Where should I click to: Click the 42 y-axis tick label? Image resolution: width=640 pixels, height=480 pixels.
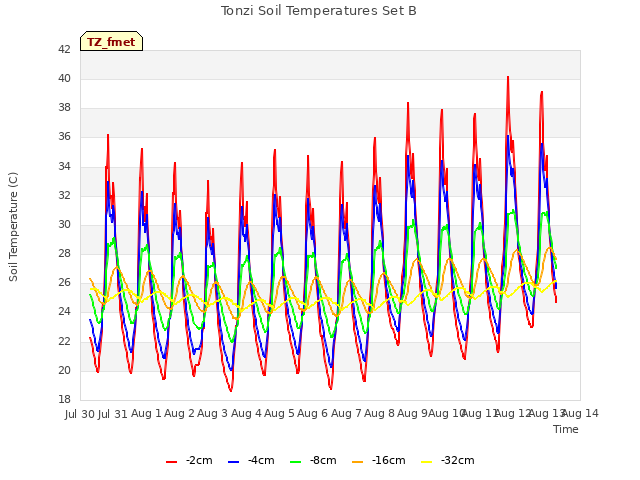coord(64,49)
